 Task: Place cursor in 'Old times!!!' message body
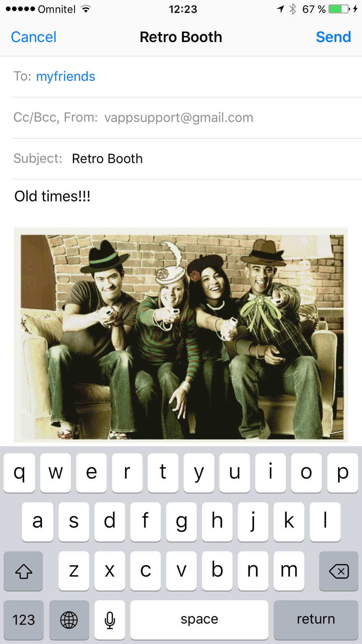pyautogui.click(x=52, y=196)
